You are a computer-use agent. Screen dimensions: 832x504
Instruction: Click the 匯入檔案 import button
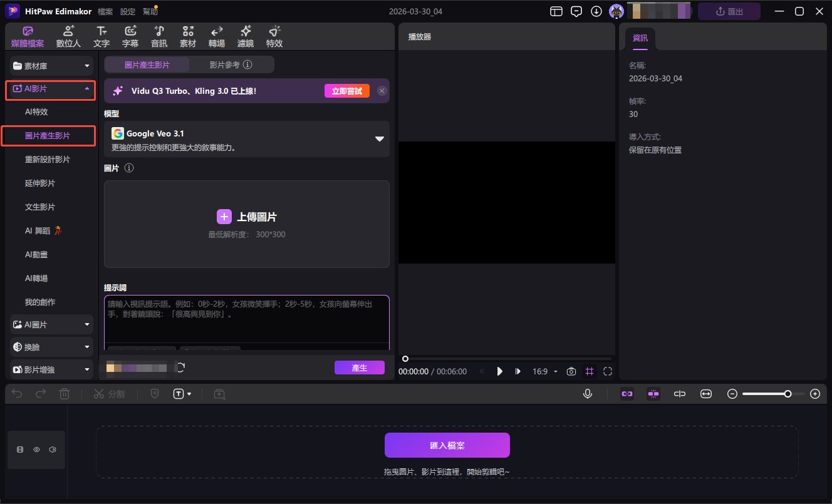tap(446, 445)
